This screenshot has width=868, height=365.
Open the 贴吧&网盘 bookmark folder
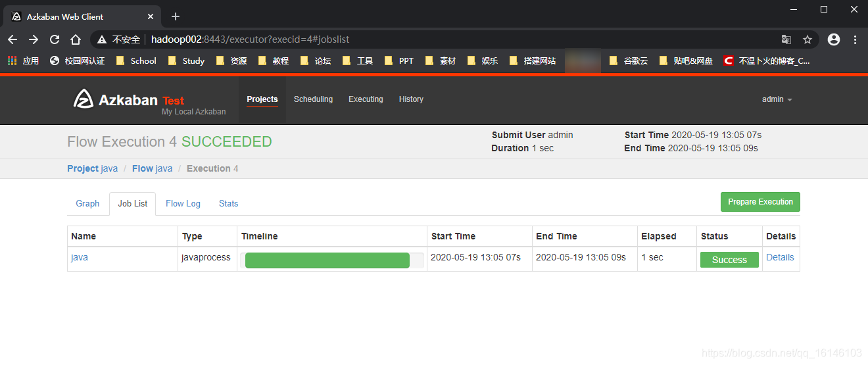tap(686, 61)
